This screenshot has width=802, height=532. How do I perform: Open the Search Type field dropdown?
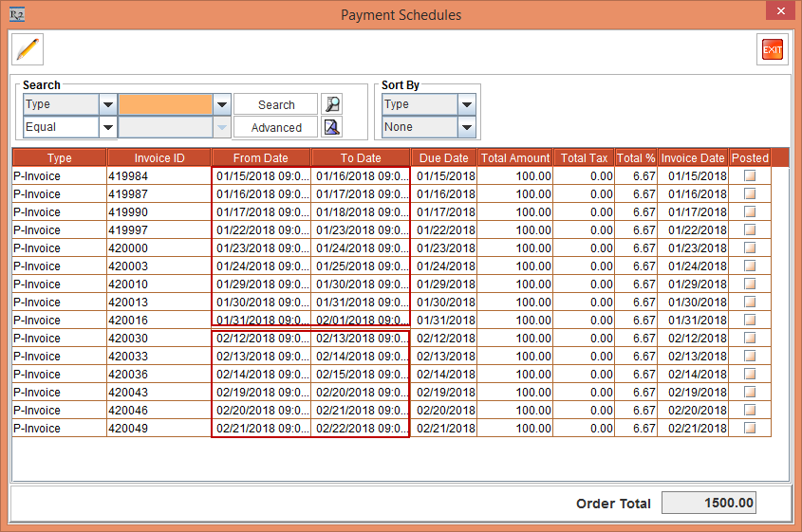pos(107,104)
